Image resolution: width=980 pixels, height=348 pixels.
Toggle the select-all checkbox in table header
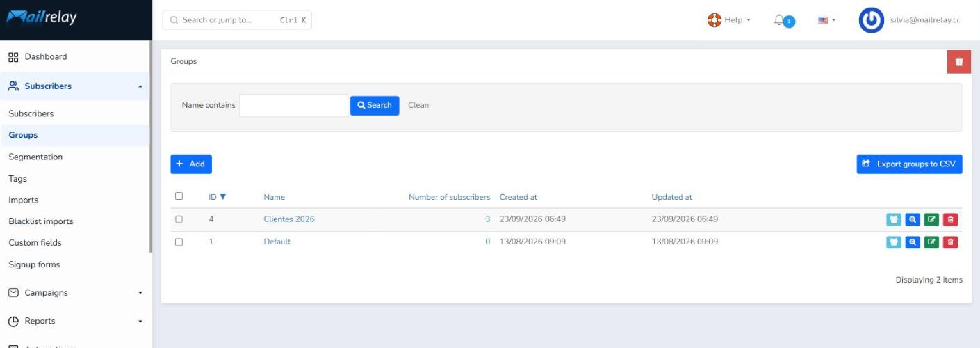179,196
